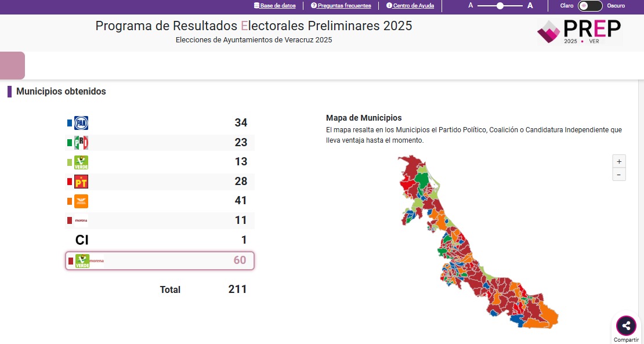Click the Partido Verde logo
The image size is (644, 344).
pyautogui.click(x=81, y=162)
